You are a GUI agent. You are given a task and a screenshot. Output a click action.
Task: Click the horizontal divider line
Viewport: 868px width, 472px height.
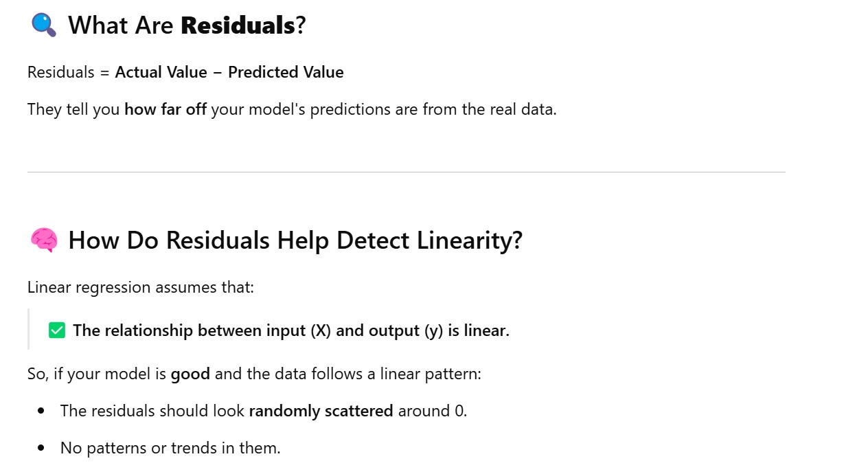(406, 172)
